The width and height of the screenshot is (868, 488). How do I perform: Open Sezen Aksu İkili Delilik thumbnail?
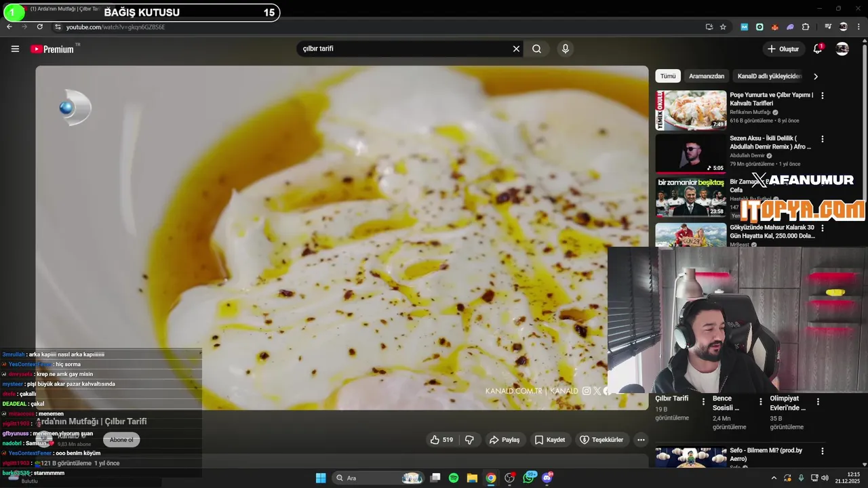(690, 153)
